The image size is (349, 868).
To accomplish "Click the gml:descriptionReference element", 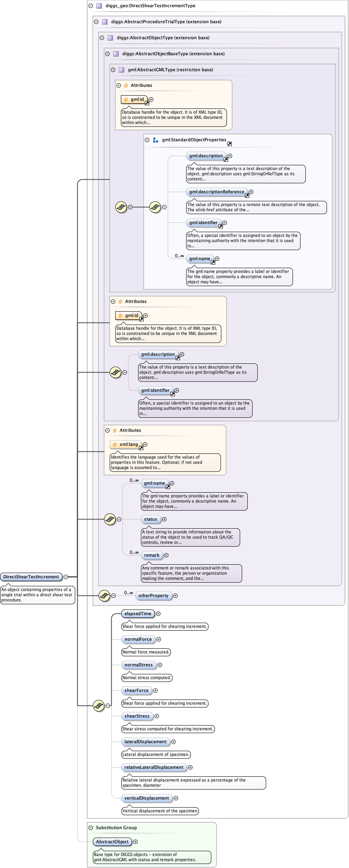I will (216, 192).
